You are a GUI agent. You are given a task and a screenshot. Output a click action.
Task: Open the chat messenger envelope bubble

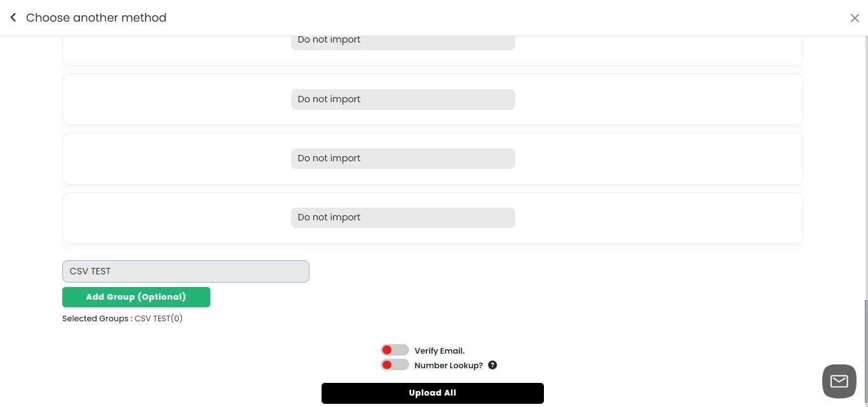pyautogui.click(x=839, y=380)
